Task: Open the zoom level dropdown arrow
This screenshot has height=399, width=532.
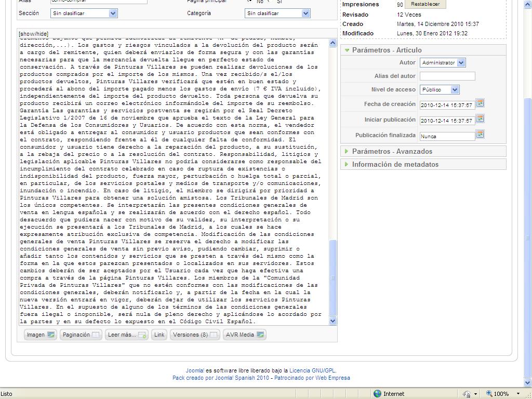Action: click(x=518, y=394)
